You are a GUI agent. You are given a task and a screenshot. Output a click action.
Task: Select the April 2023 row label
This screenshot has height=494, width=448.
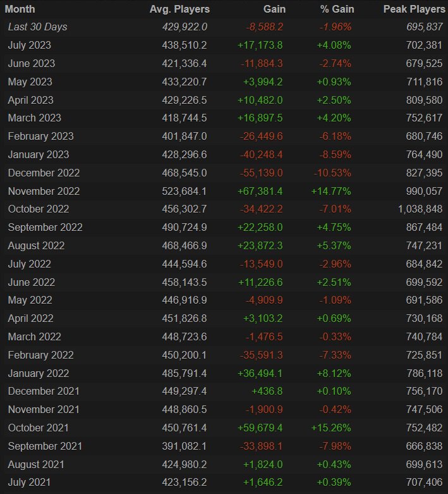[30, 100]
